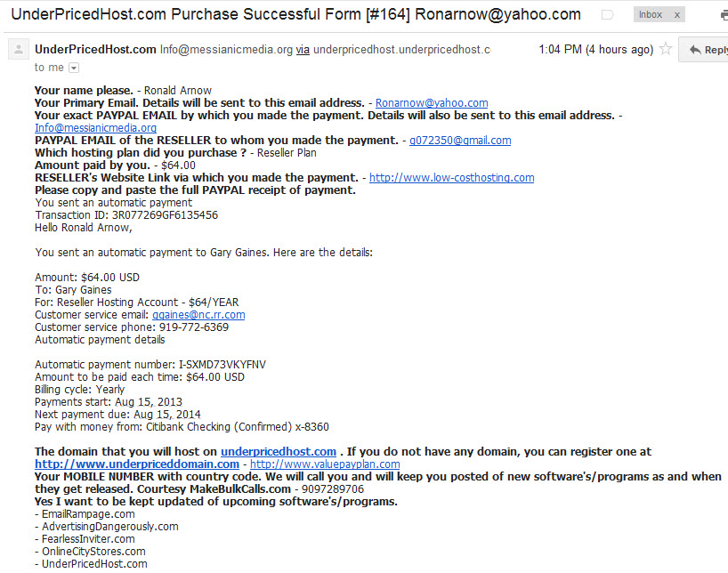Open the underpricedhost.com link
Screen dimensions: 728x573
click(278, 451)
